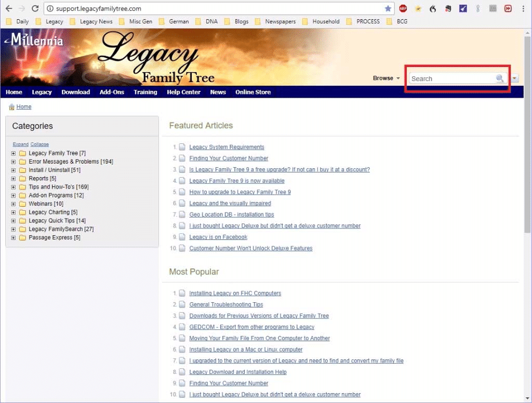Image resolution: width=532 pixels, height=403 pixels.
Task: Expand the Install / Uninstall category
Action: (13, 170)
